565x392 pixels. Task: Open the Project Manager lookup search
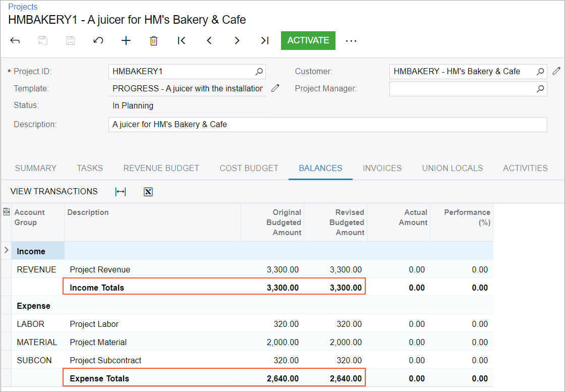click(540, 89)
